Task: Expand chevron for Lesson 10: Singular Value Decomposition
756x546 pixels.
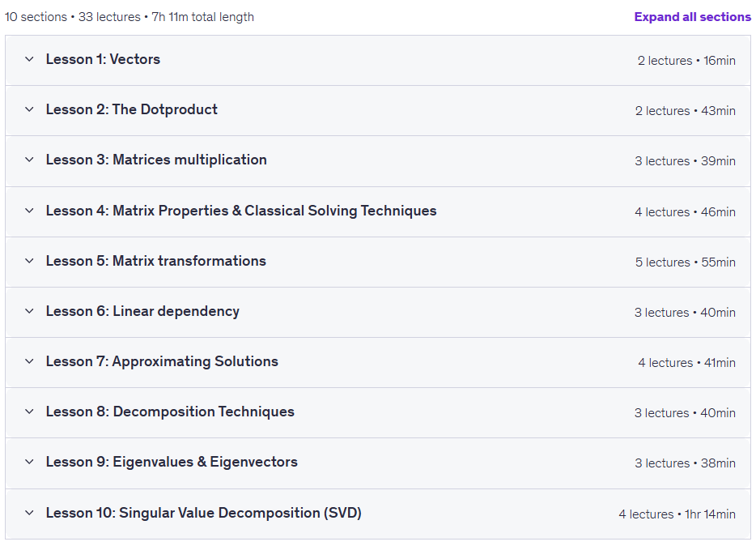Action: tap(29, 513)
